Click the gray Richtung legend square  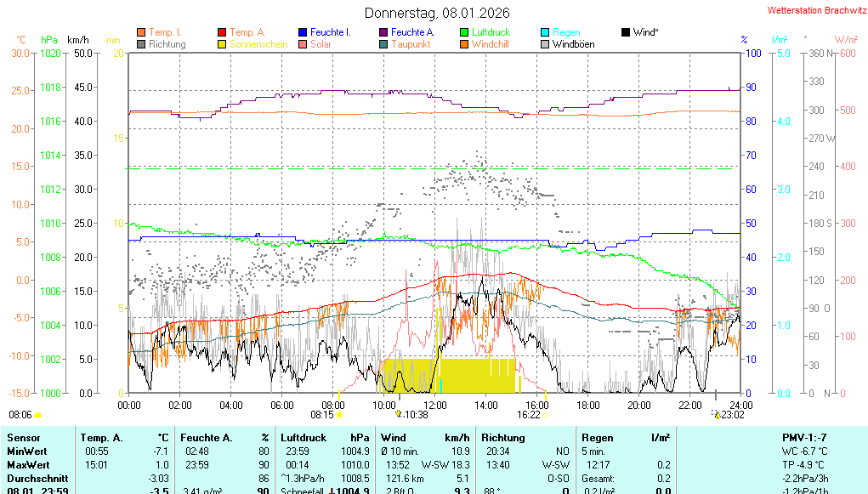[x=141, y=44]
